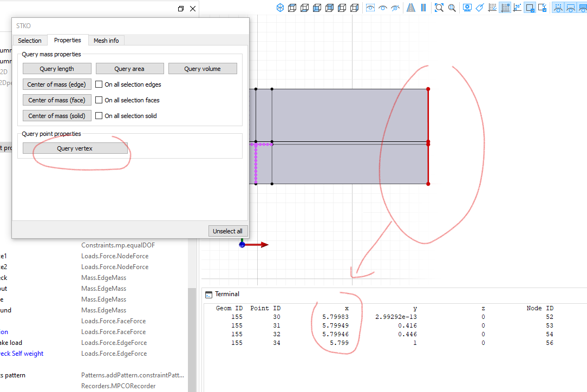Image resolution: width=587 pixels, height=392 pixels.
Task: Click y value '2.99292e-13' in Terminal
Action: [x=396, y=317]
